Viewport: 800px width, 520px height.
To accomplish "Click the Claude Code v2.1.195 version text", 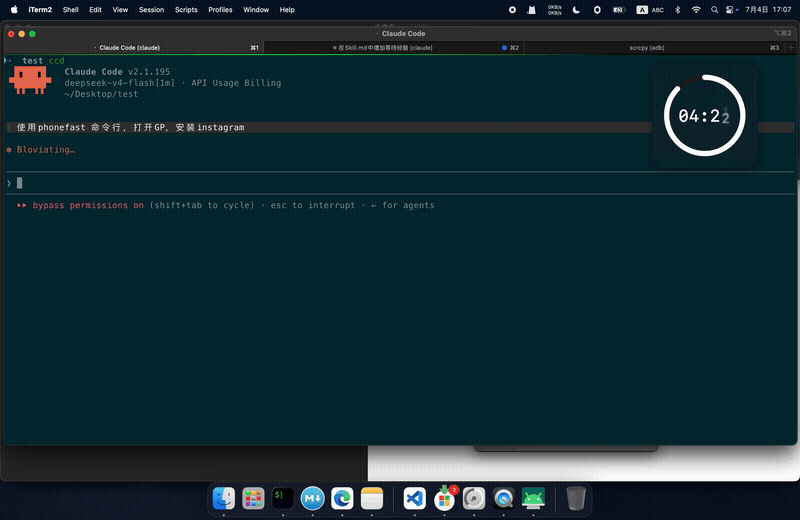I will pyautogui.click(x=117, y=71).
